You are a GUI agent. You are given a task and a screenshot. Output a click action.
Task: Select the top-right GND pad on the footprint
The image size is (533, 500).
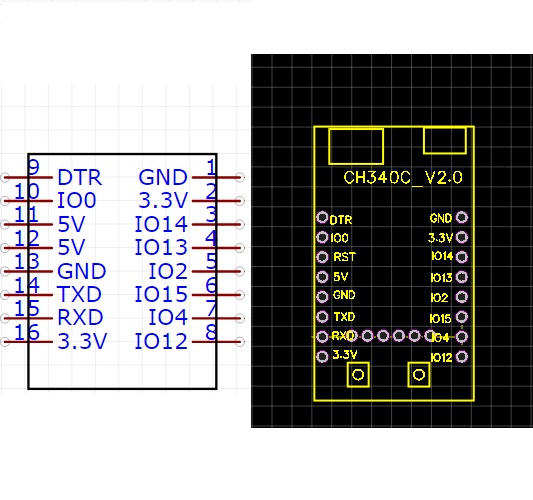(462, 217)
